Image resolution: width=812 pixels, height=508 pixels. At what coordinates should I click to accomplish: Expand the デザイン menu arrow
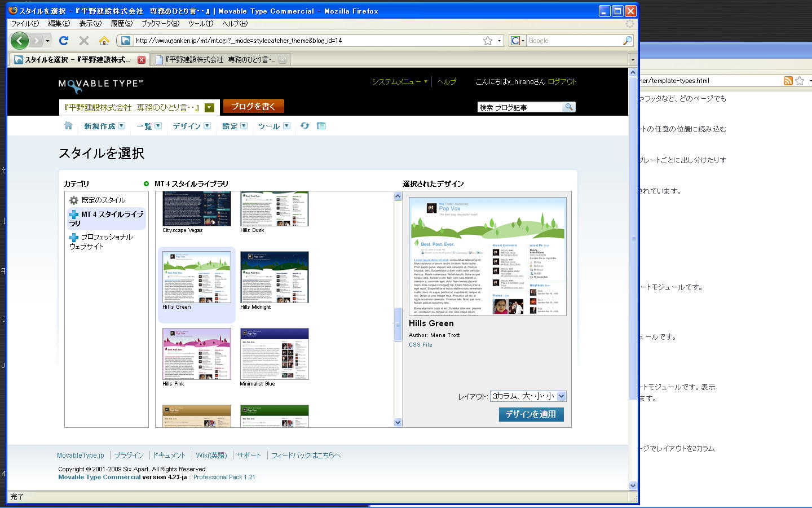tap(207, 126)
